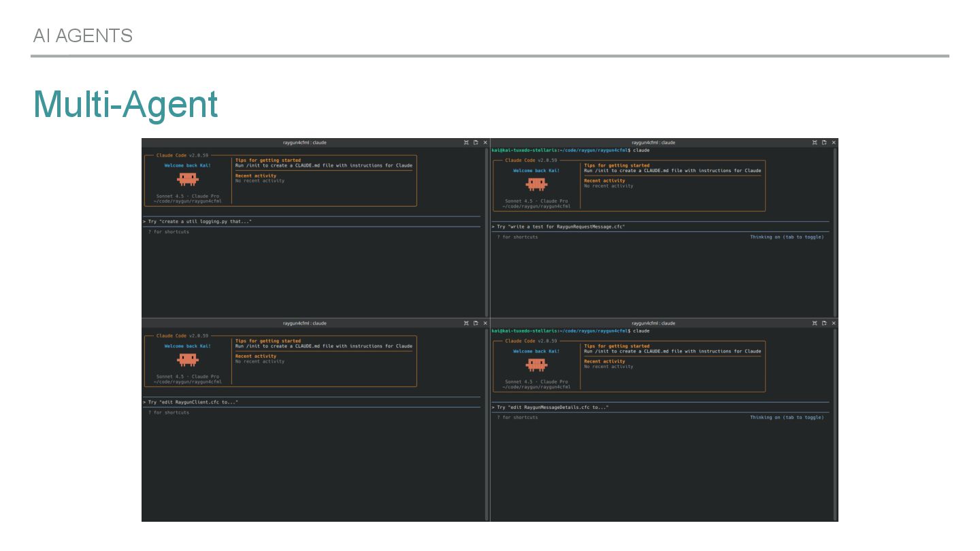Viewport: 980px width, 551px height.
Task: Toggle 'Thinking on' in top-right pane
Action: pyautogui.click(x=787, y=237)
